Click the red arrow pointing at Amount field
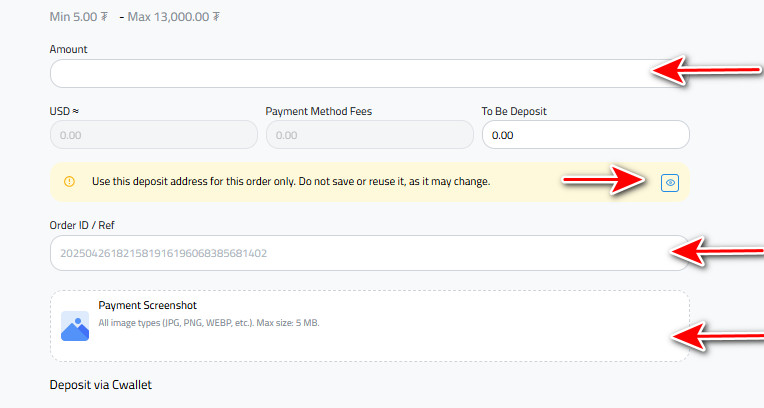 tap(708, 70)
